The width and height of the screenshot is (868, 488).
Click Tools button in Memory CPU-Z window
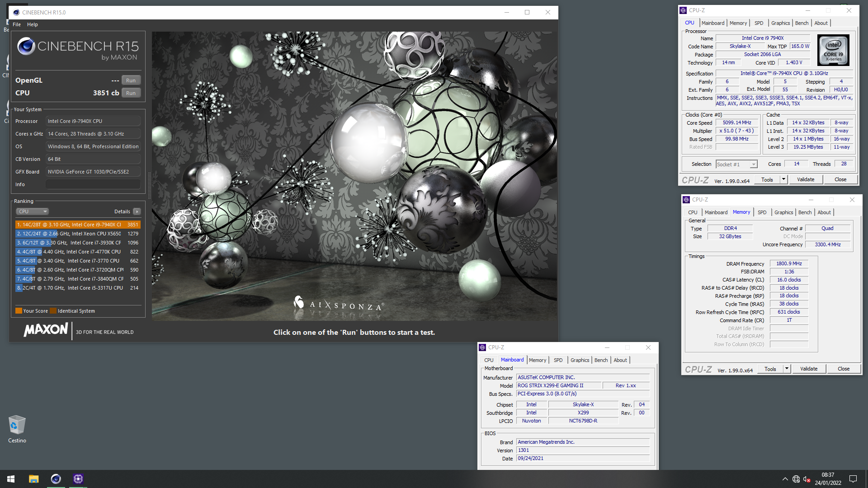[770, 369]
